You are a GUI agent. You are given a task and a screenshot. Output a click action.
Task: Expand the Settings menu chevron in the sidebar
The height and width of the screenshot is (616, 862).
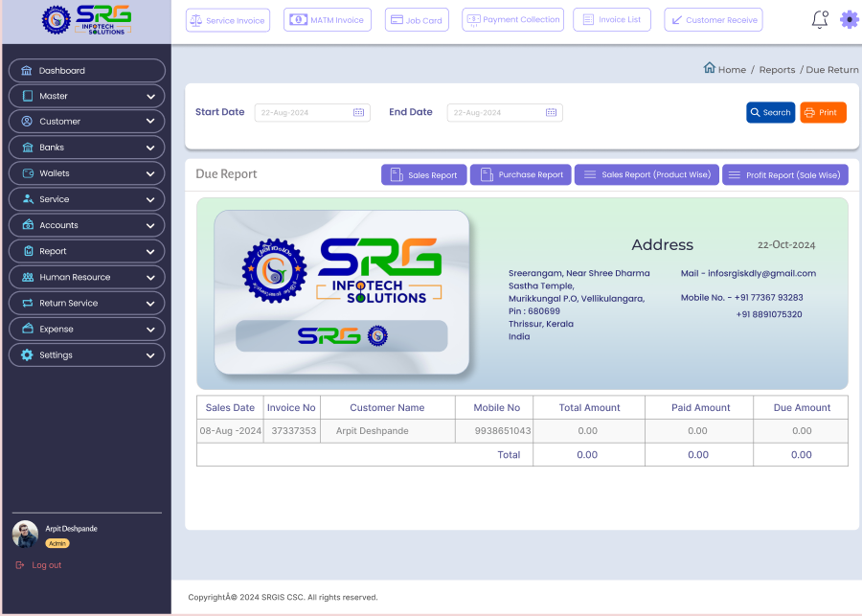150,355
